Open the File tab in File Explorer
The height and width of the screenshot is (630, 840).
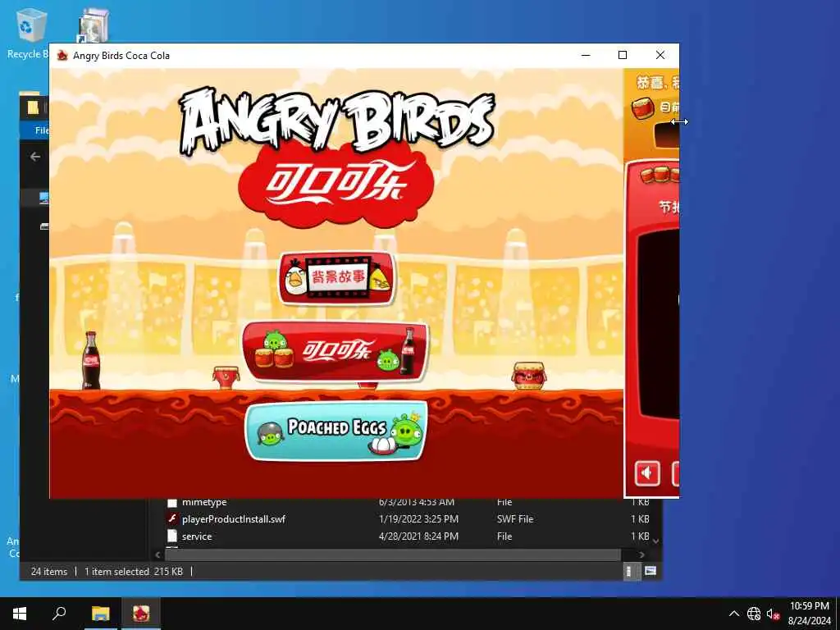click(41, 130)
